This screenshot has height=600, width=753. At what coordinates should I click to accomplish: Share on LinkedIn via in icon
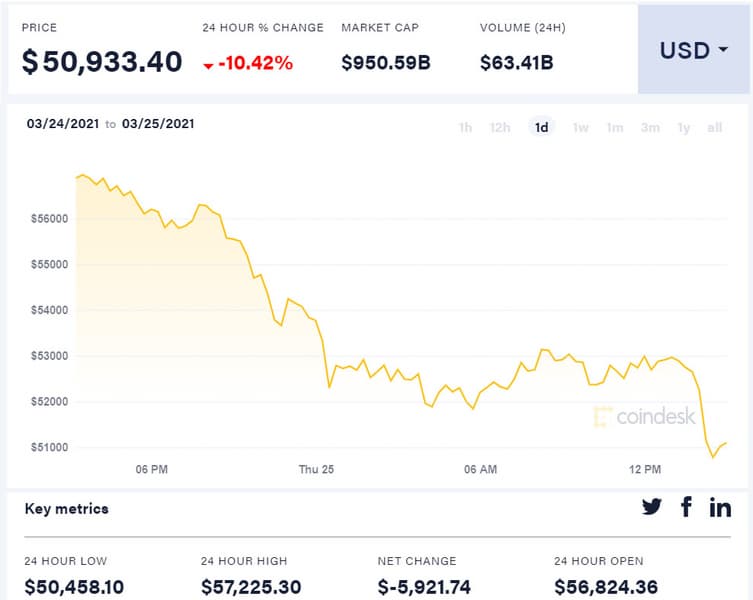click(x=720, y=507)
